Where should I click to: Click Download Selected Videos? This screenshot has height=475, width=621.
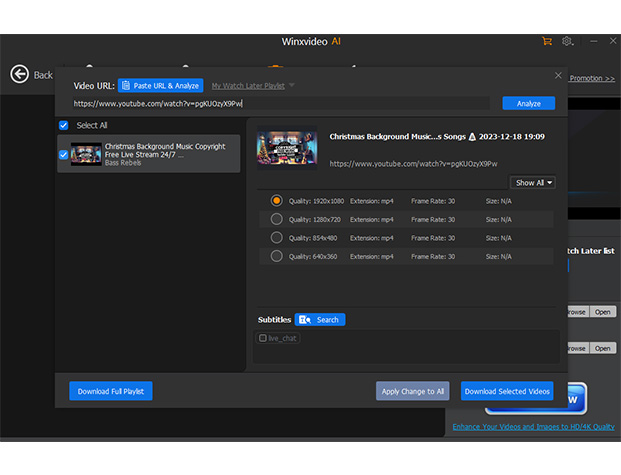(x=507, y=391)
